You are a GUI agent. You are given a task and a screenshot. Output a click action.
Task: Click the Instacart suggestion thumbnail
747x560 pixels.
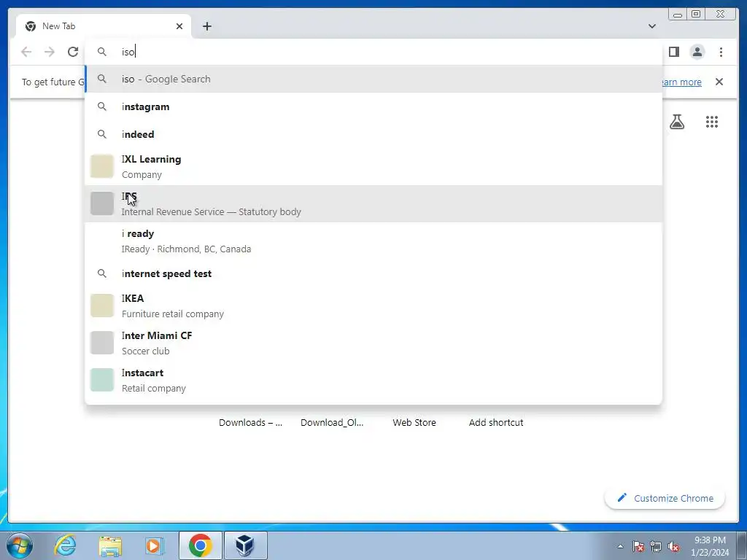pos(102,380)
